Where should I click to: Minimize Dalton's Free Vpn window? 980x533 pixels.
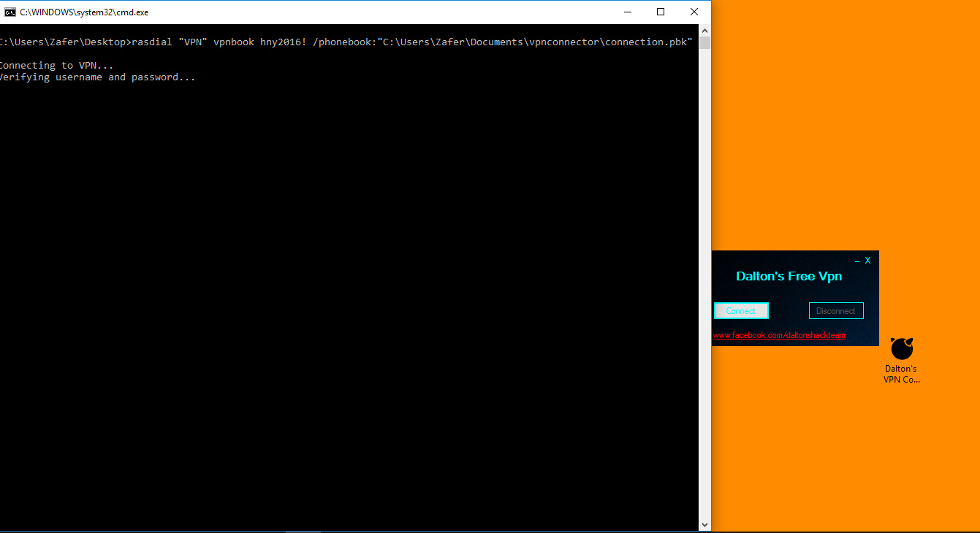coord(857,261)
